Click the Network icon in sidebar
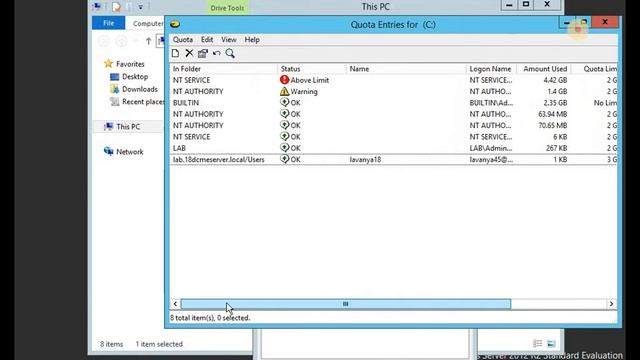This screenshot has height=360, width=640. [x=109, y=151]
